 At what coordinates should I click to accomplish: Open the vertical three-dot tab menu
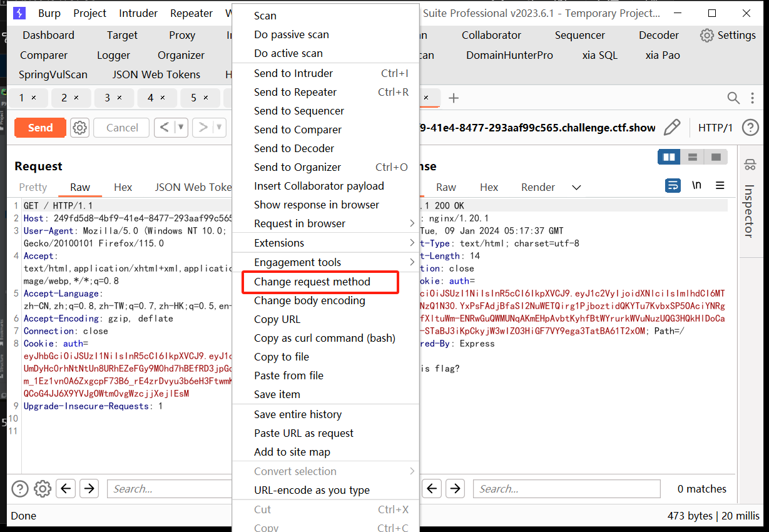tap(751, 98)
